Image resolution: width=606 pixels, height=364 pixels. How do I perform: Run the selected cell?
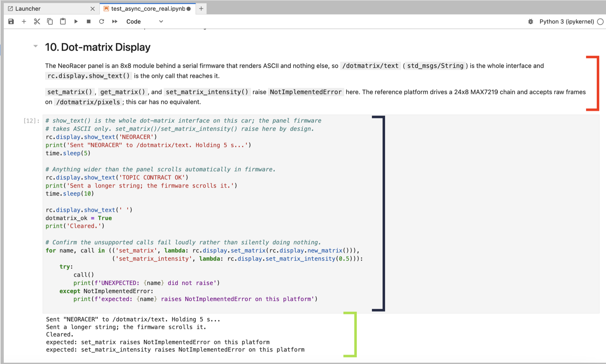pos(76,22)
